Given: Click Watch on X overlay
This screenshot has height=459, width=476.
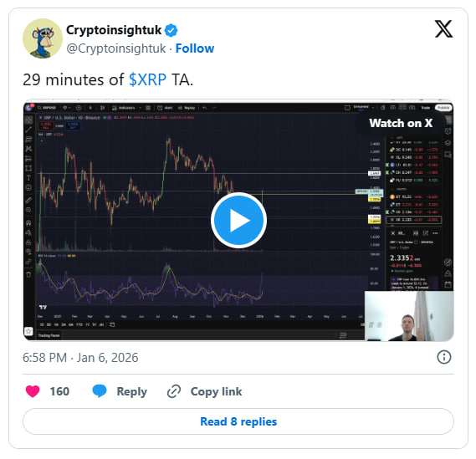Looking at the screenshot, I should pyautogui.click(x=401, y=123).
